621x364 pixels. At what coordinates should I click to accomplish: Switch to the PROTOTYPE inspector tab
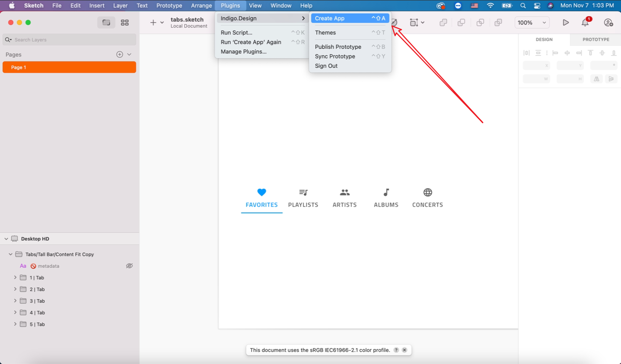click(x=596, y=39)
